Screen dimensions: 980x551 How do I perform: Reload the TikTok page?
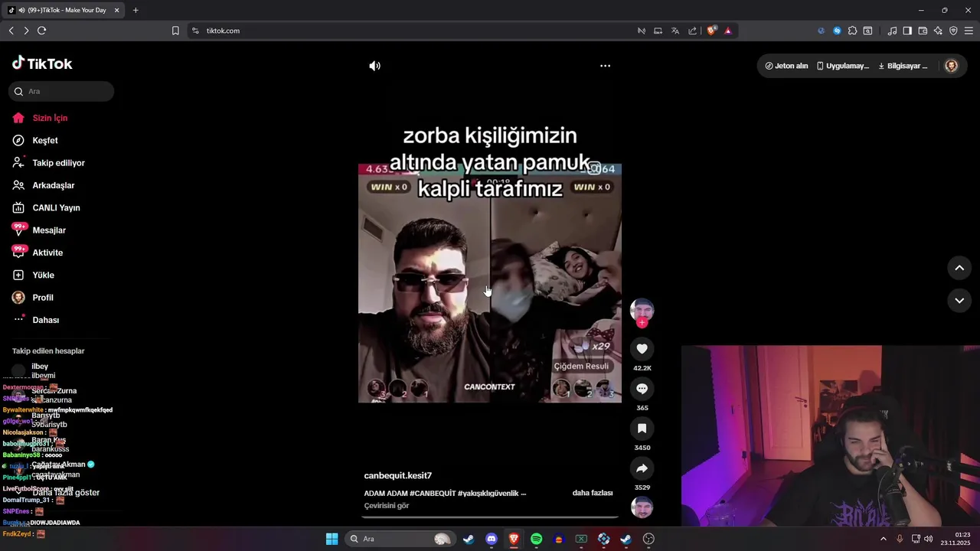[41, 31]
